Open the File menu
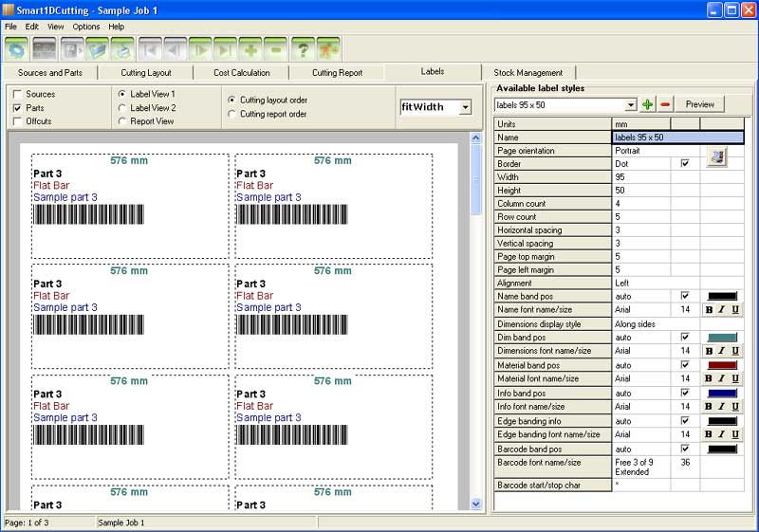The width and height of the screenshot is (759, 532). coord(10,27)
